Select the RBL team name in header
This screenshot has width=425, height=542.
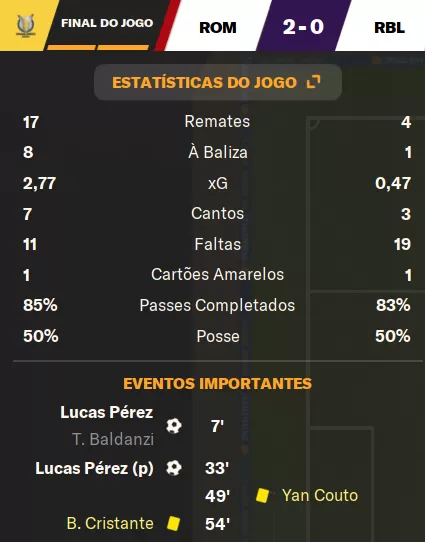(x=389, y=28)
